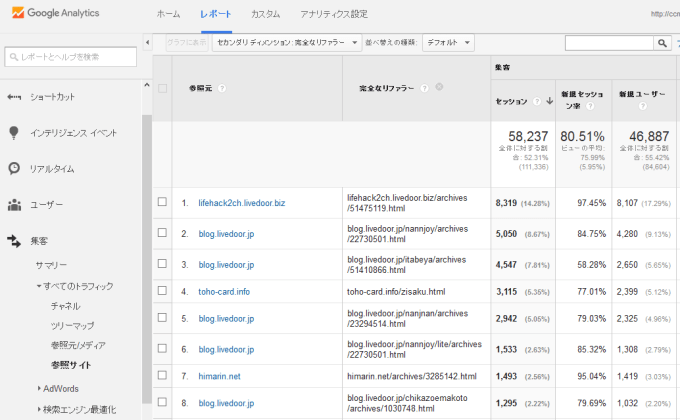
Task: Select チャネル in the sidebar
Action: pyautogui.click(x=65, y=306)
